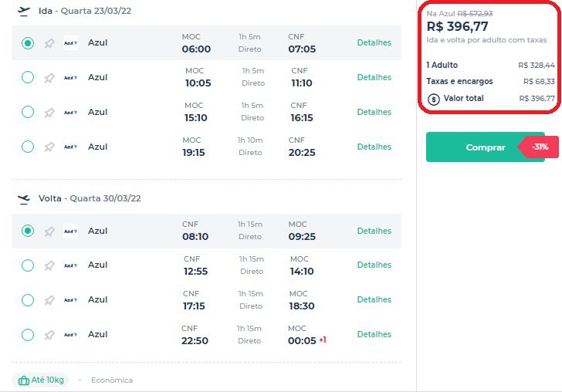Pin the 10:05 outbound Azul flight
The width and height of the screenshot is (562, 392).
(x=49, y=78)
